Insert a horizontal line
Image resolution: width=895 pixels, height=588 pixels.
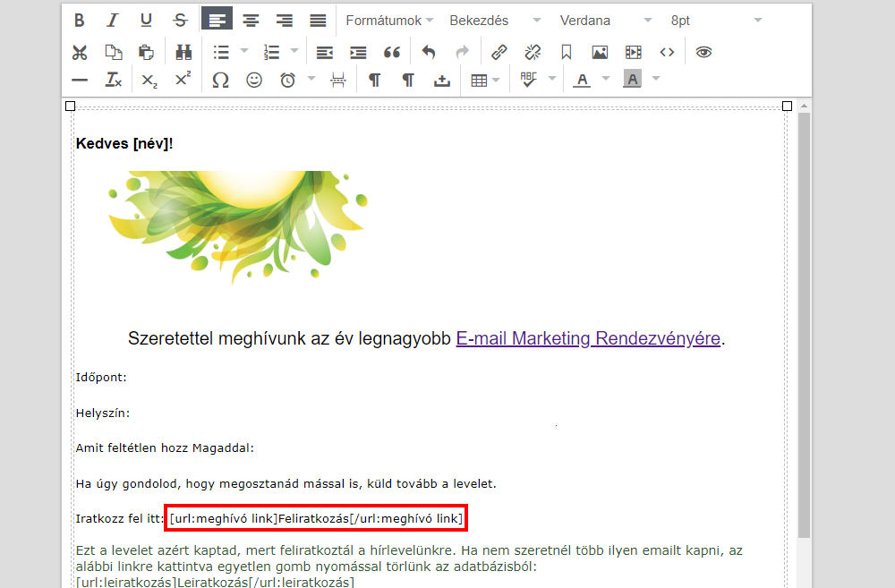tap(80, 80)
